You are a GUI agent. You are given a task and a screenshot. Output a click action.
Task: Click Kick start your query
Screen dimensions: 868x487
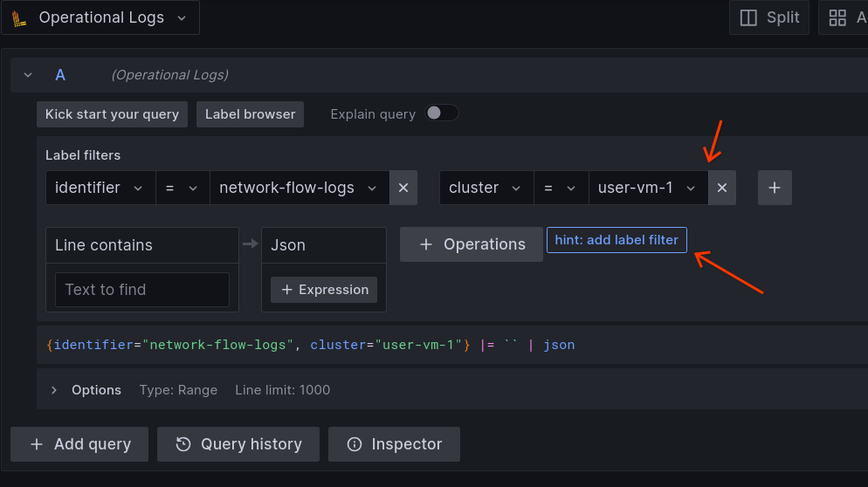pos(112,114)
